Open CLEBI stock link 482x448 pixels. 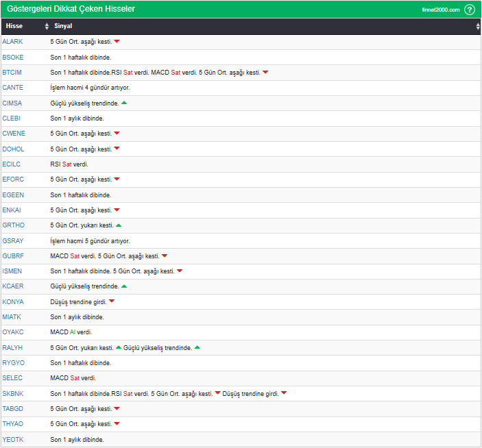coord(12,119)
